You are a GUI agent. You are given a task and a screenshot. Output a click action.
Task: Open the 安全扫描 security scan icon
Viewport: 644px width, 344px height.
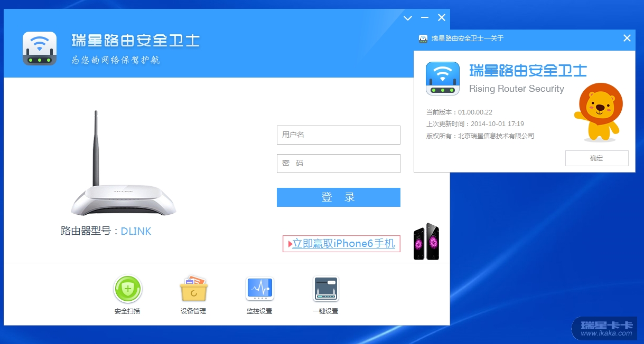click(128, 289)
